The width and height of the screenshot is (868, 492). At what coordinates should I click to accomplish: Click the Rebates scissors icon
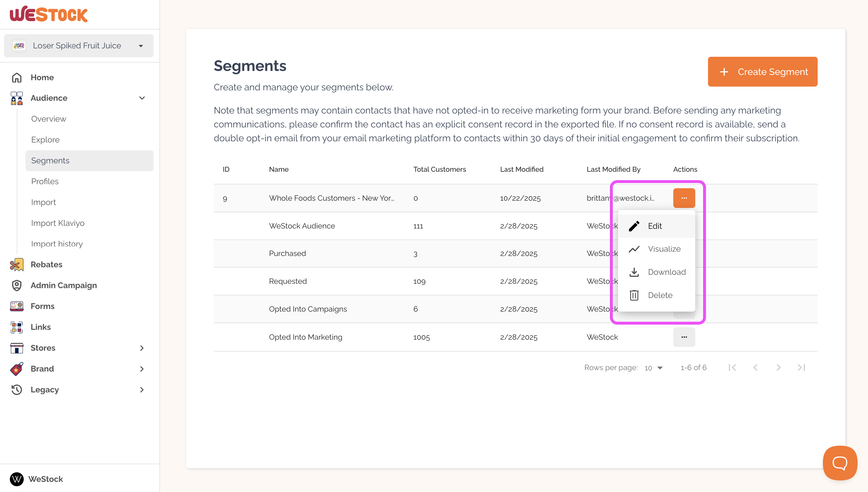point(16,265)
